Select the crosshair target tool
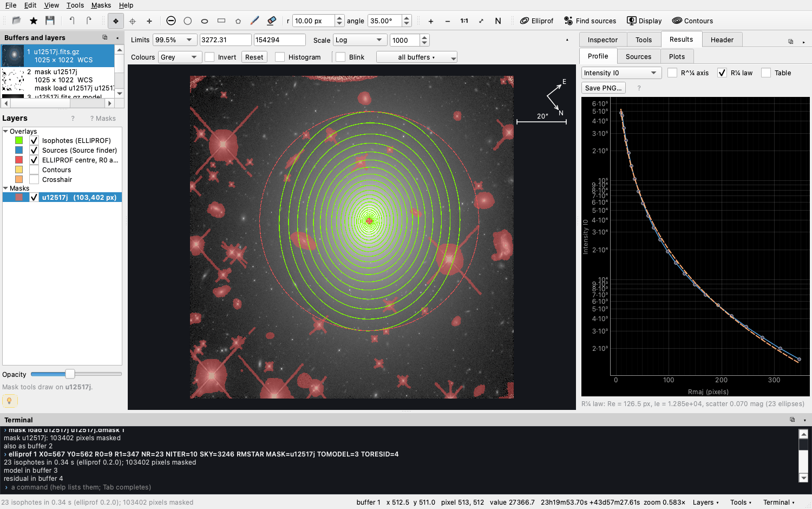The image size is (812, 509). pyautogui.click(x=133, y=21)
